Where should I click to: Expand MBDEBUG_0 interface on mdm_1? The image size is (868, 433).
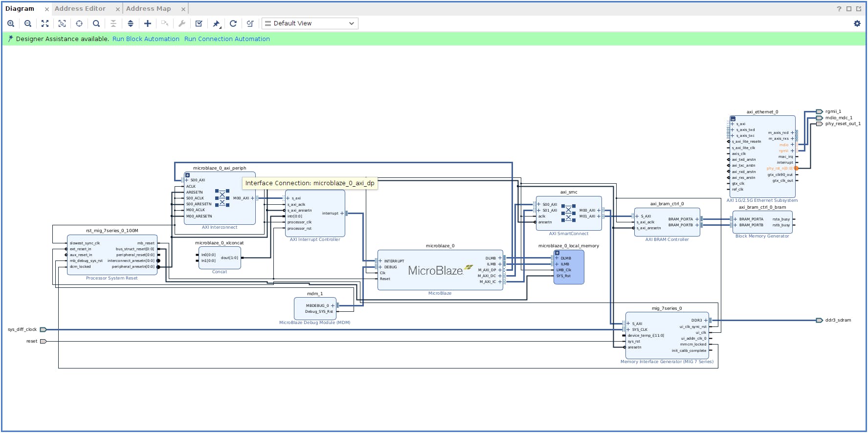333,305
